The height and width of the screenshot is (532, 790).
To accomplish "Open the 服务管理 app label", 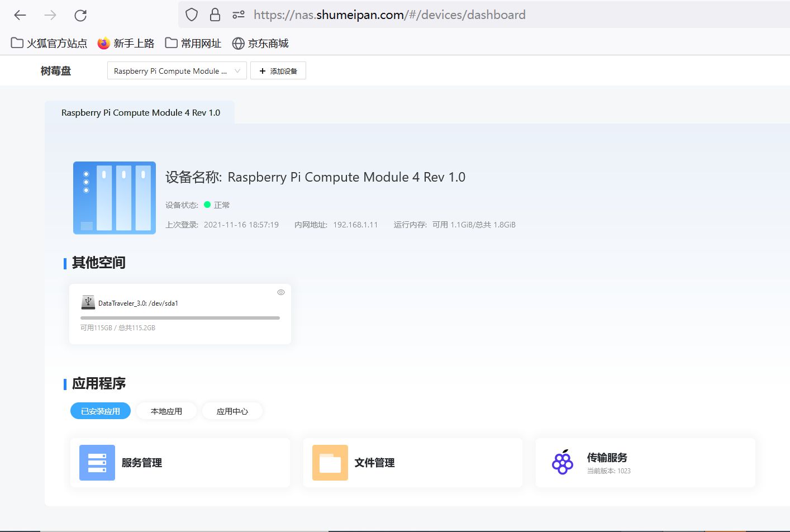I will coord(142,463).
